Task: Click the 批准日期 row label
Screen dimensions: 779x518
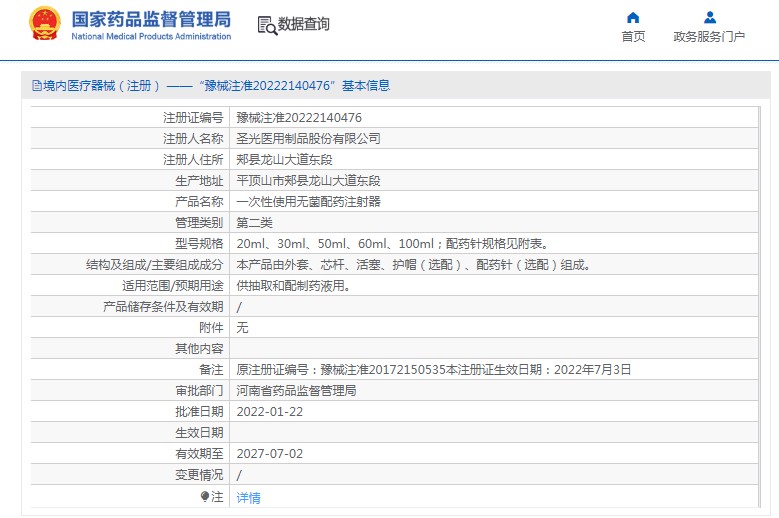Action: [x=199, y=412]
